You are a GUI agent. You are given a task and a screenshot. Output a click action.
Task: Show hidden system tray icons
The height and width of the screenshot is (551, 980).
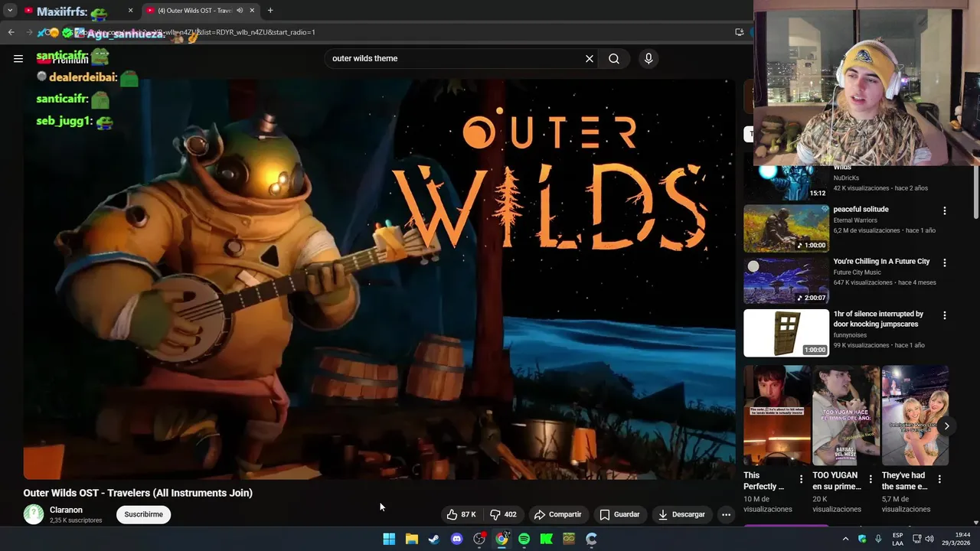(x=845, y=539)
